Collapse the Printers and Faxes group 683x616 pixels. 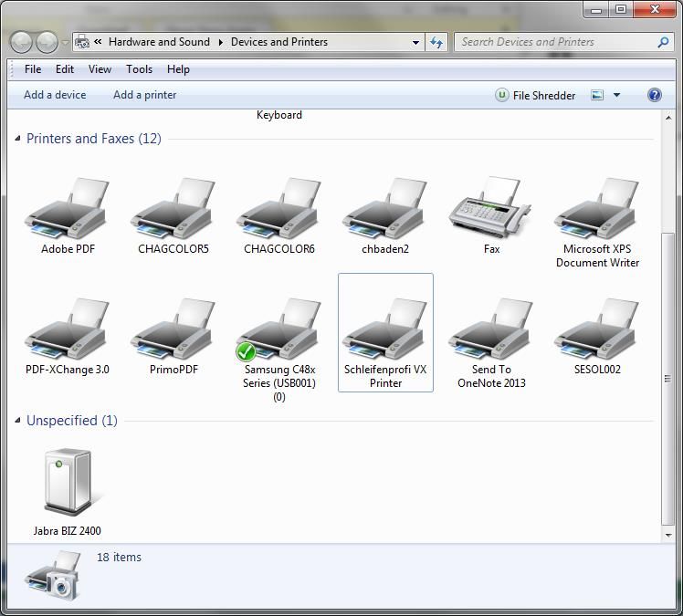coord(17,139)
